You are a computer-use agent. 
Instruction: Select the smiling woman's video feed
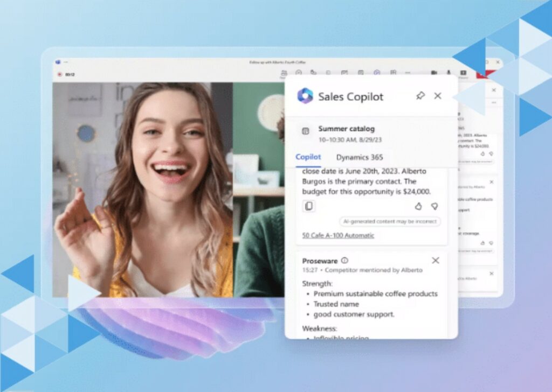(142, 190)
